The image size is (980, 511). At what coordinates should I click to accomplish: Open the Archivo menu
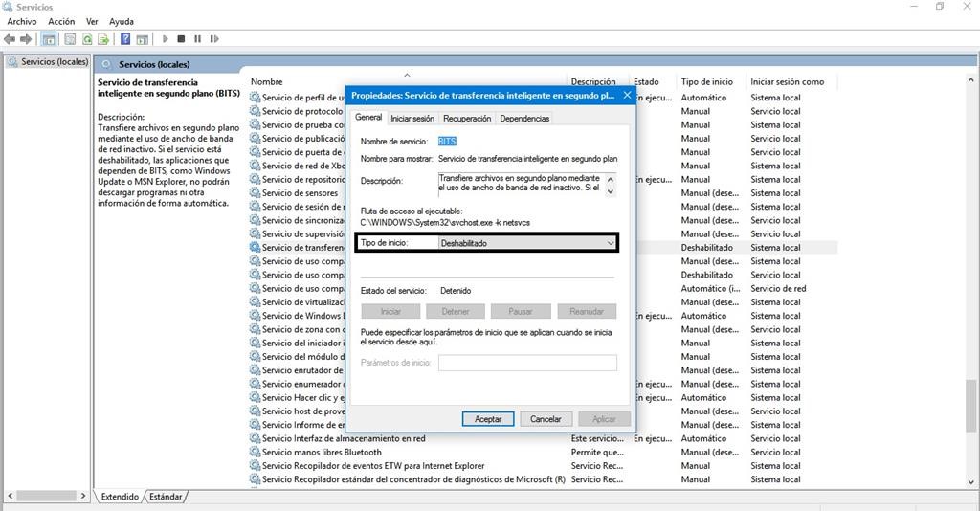pyautogui.click(x=22, y=21)
